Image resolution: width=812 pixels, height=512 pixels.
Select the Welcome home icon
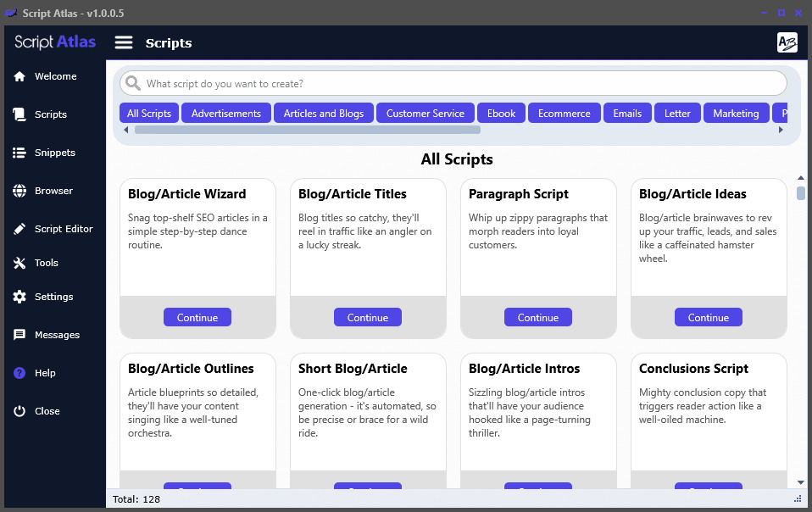tap(19, 76)
